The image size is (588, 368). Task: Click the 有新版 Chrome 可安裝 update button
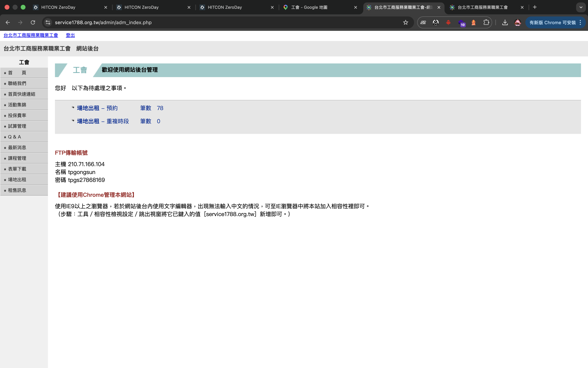552,23
